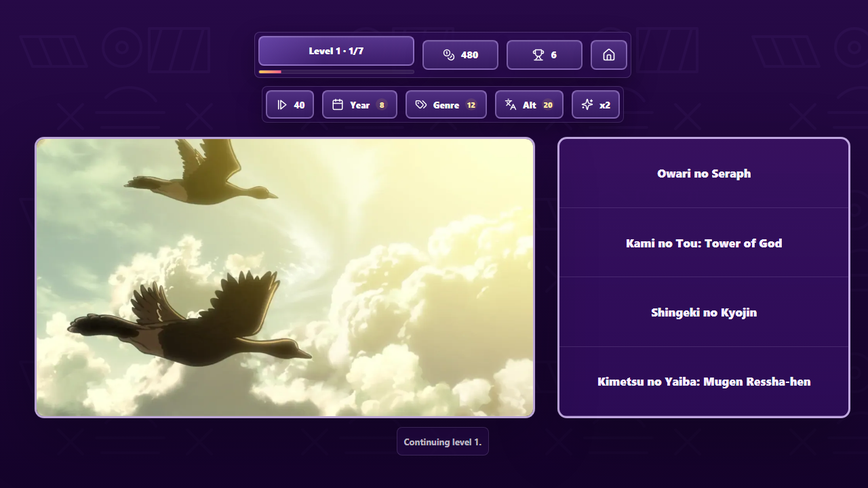Reveal the Year hint
This screenshot has width=868, height=488.
coord(359,105)
